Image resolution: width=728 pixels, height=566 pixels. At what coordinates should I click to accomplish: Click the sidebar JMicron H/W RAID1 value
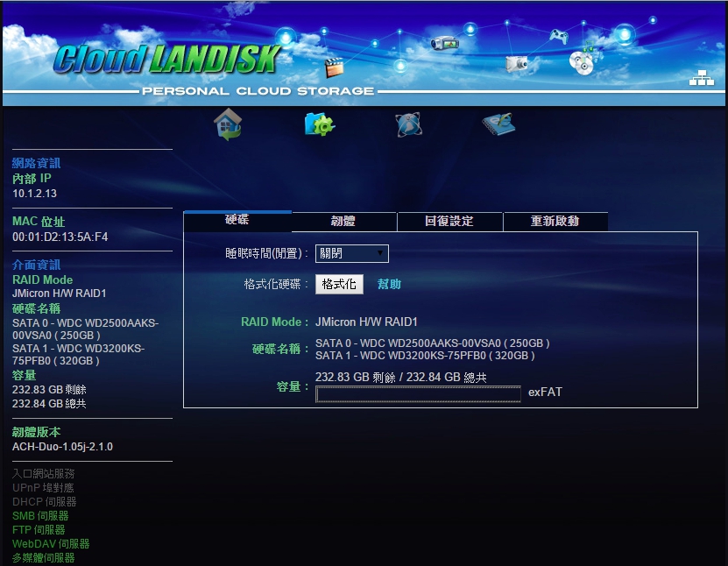click(60, 294)
